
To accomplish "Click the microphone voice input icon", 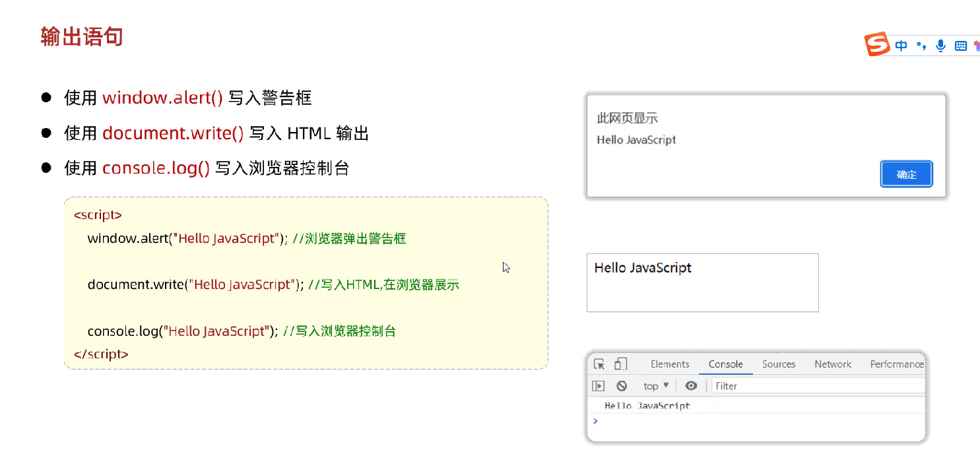I will (940, 46).
